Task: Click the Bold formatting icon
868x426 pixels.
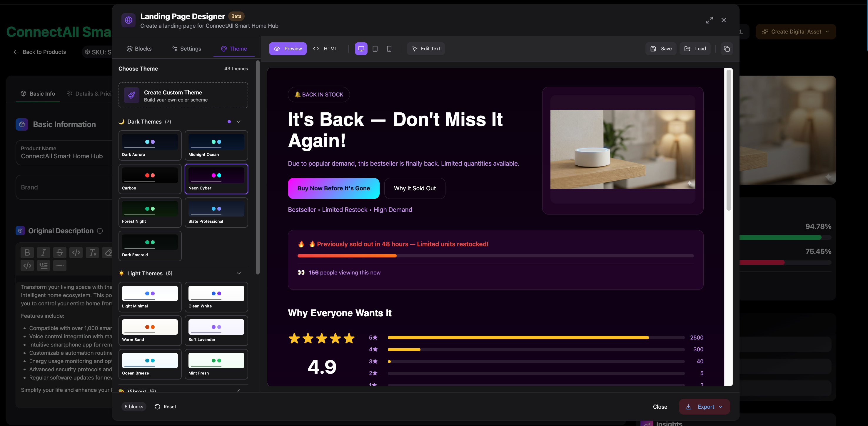Action: click(x=27, y=252)
